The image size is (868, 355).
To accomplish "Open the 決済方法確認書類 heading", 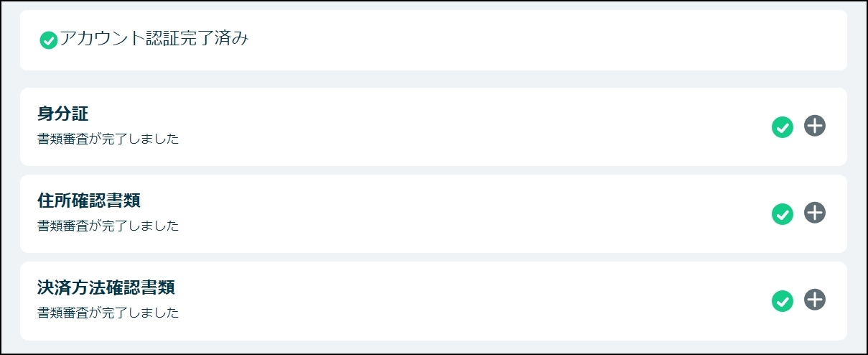I will 106,288.
